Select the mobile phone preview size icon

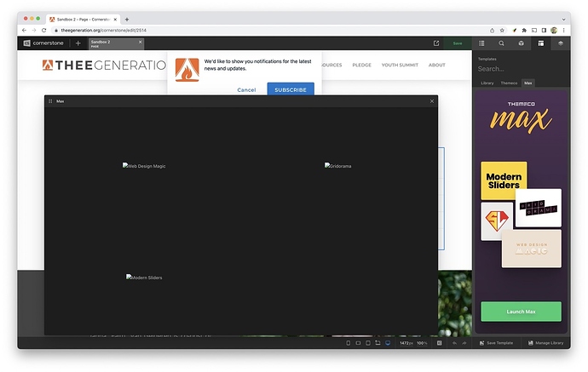348,343
